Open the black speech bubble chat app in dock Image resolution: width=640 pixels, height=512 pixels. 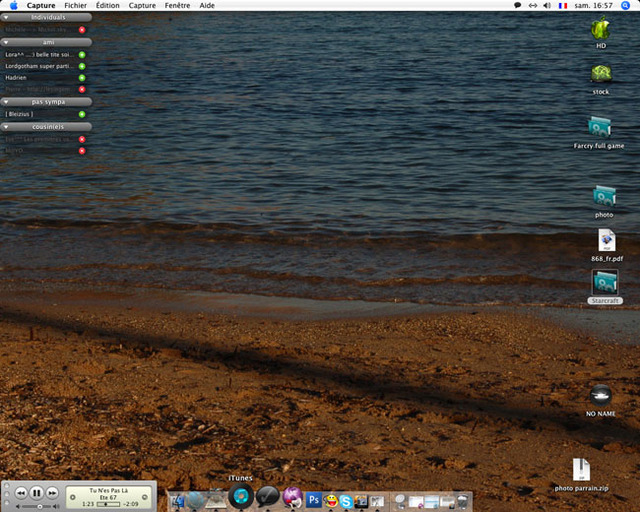pyautogui.click(x=267, y=497)
